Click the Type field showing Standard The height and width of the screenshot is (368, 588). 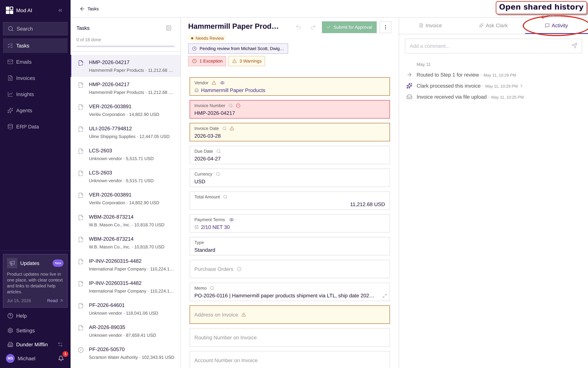290,246
